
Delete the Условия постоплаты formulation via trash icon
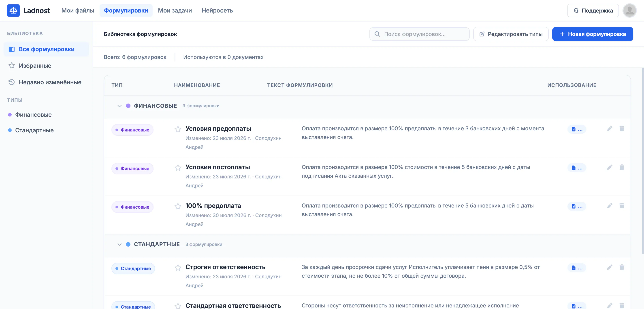click(622, 167)
